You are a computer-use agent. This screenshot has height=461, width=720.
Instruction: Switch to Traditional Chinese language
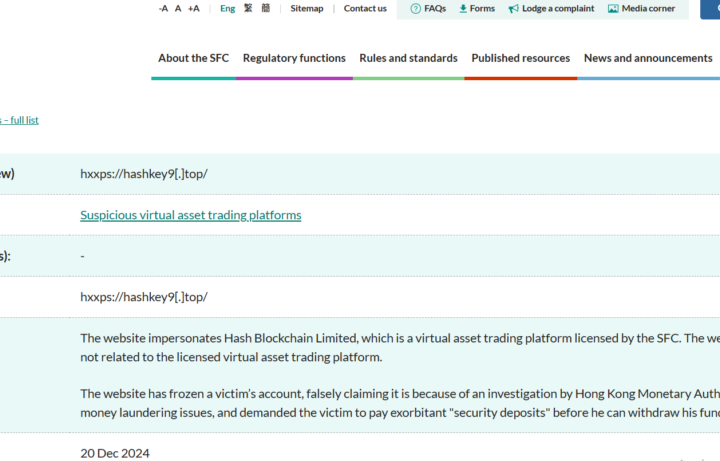(x=248, y=8)
